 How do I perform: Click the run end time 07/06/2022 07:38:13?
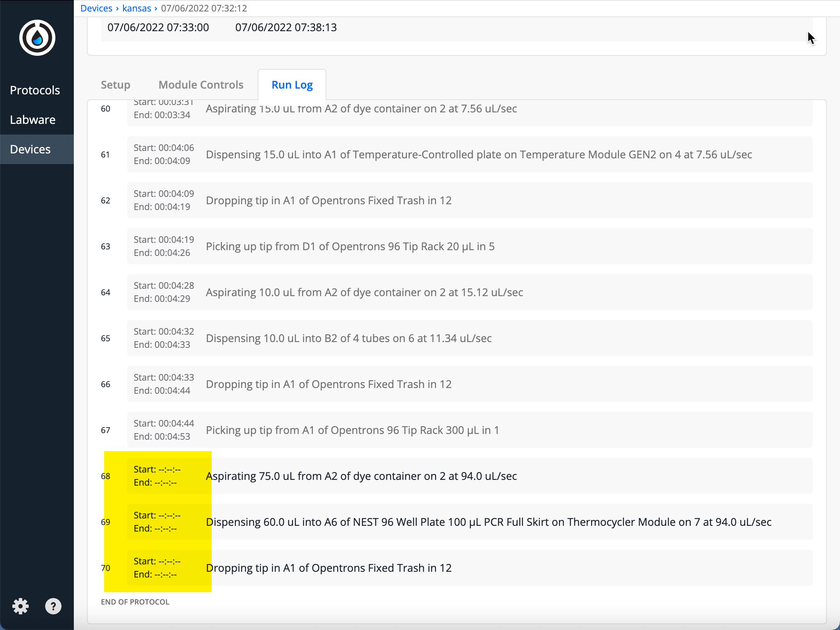point(286,27)
